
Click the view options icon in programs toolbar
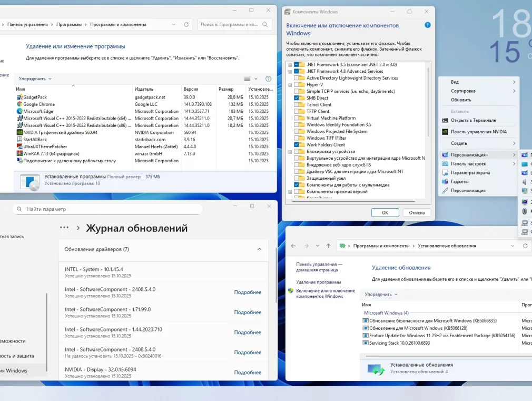248,79
